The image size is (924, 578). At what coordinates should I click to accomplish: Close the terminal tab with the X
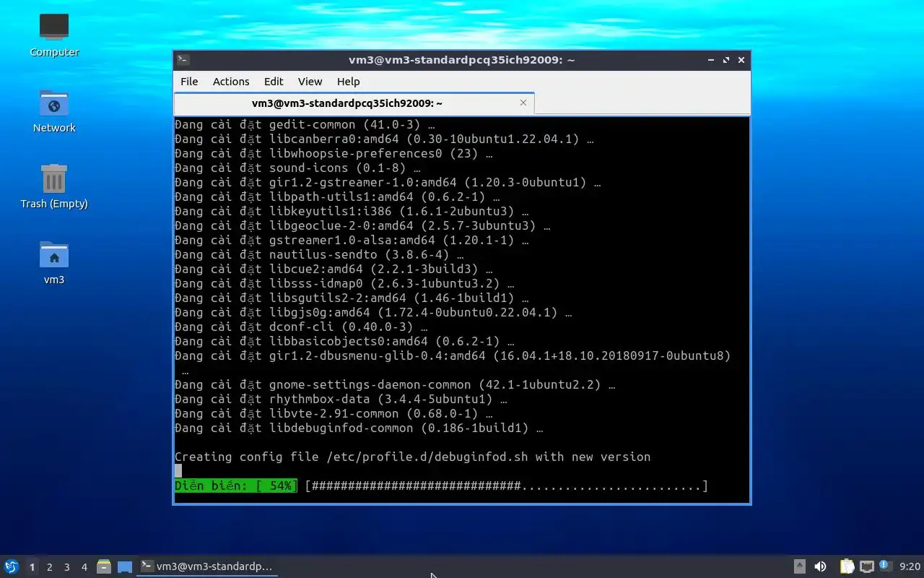point(523,103)
